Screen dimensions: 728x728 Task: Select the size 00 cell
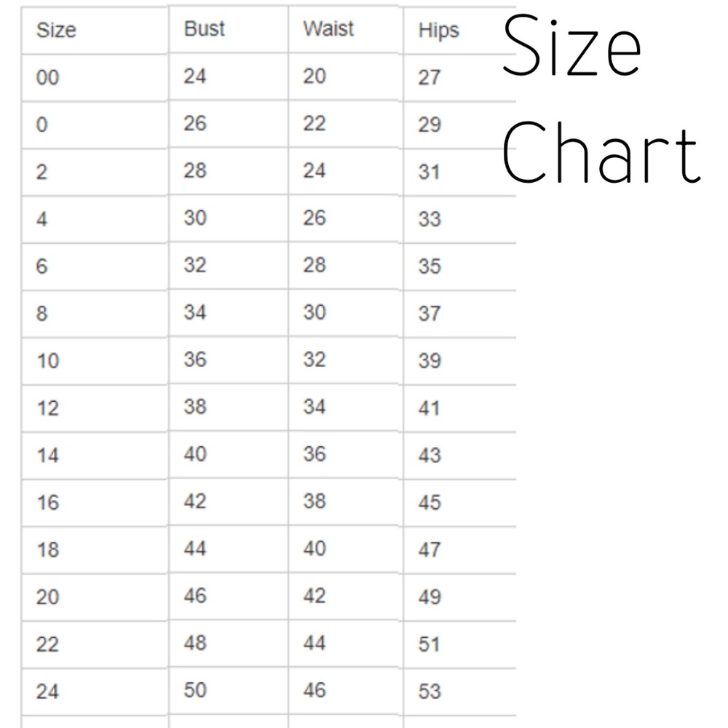pyautogui.click(x=48, y=77)
